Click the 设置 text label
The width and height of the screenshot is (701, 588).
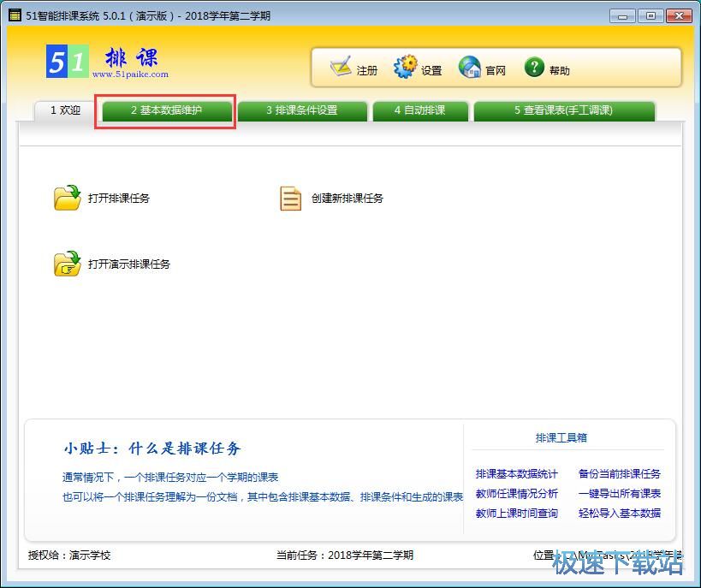(x=431, y=71)
